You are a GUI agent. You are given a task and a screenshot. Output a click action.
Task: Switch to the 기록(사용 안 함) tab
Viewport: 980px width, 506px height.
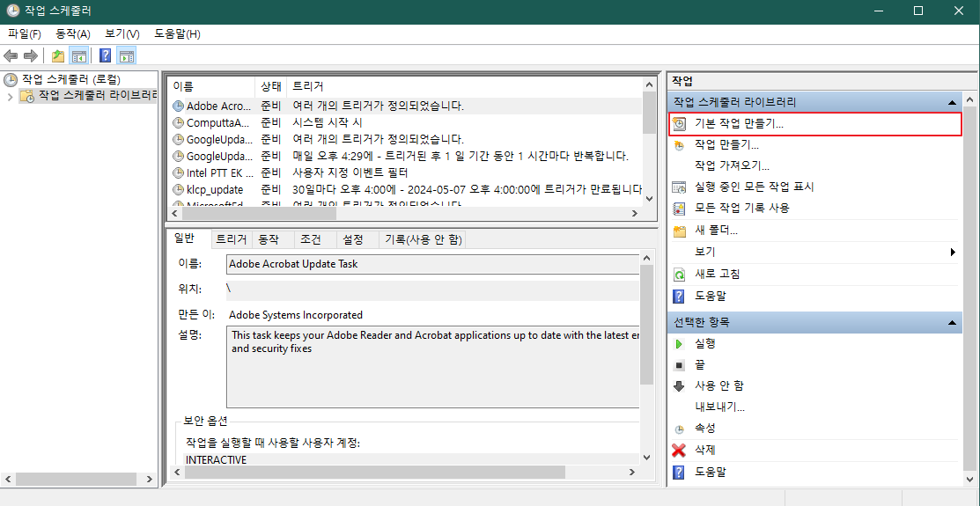[424, 239]
